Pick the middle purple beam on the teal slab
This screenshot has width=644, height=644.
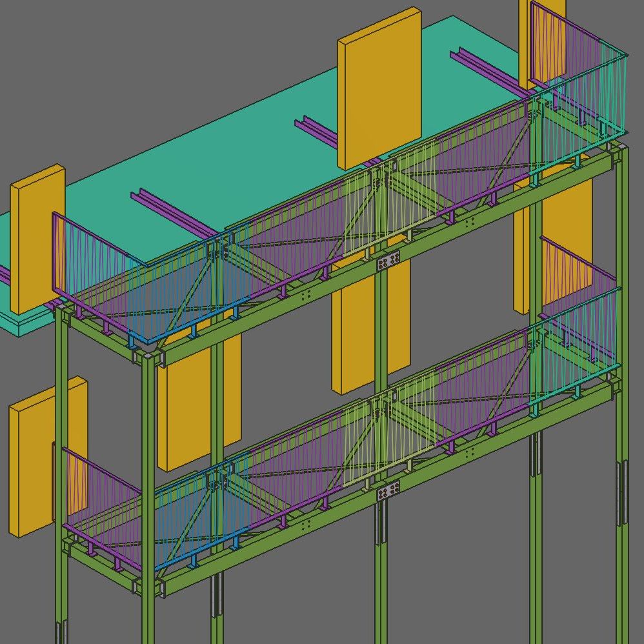[316, 129]
